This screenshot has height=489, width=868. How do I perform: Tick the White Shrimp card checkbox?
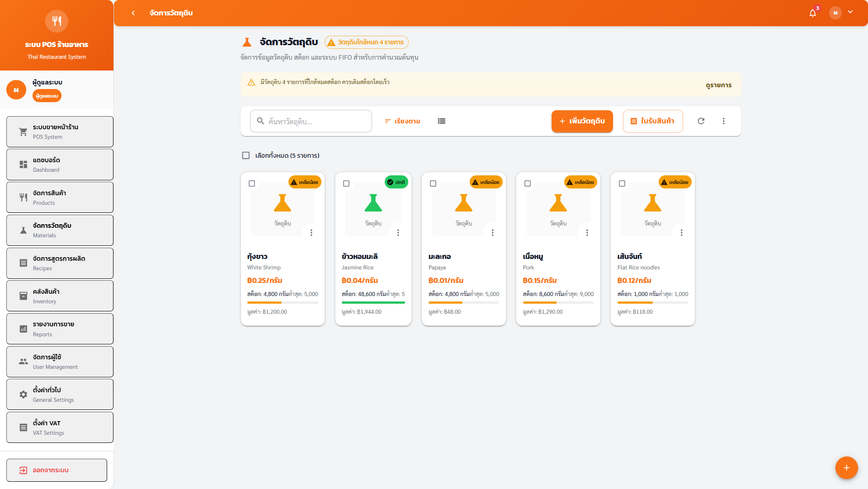(x=252, y=183)
